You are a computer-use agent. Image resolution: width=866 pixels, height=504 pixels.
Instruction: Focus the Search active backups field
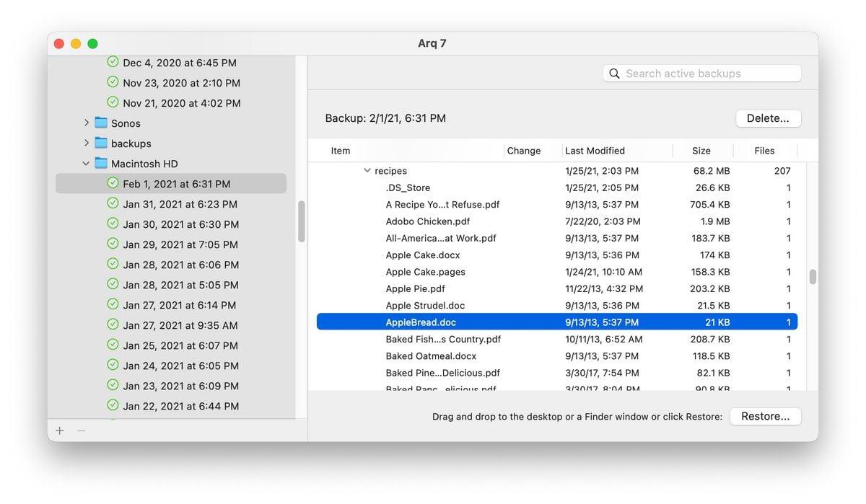(x=702, y=74)
